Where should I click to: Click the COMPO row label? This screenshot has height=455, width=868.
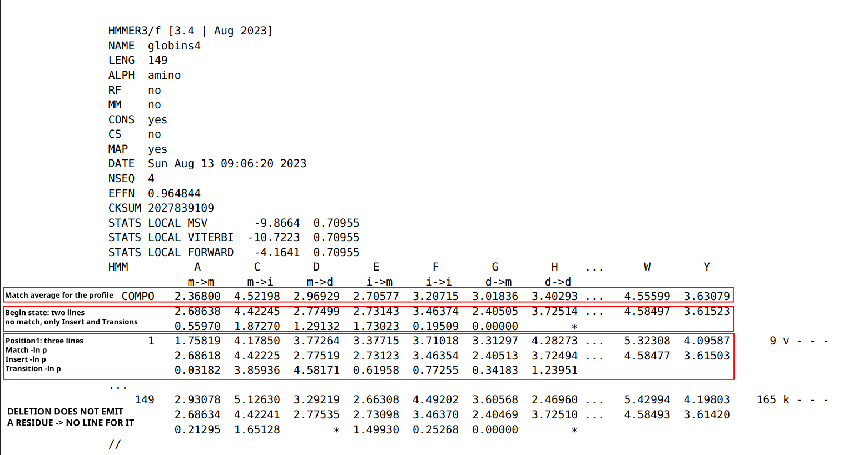138,296
